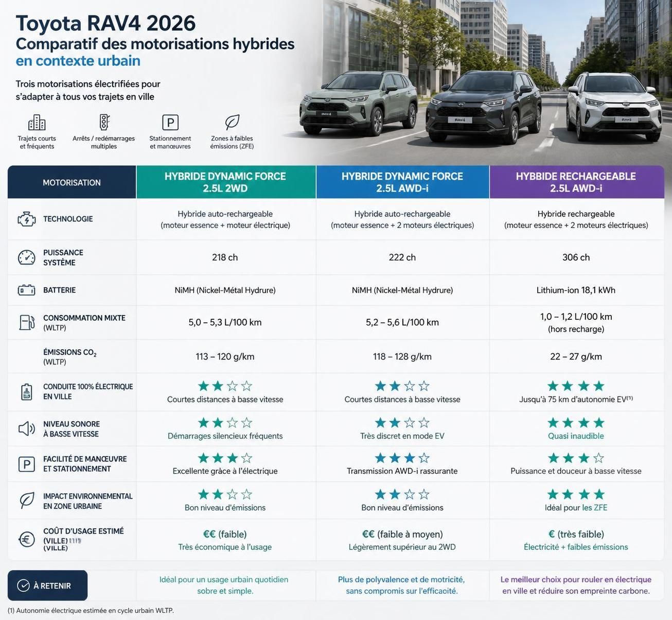The image size is (672, 620).
Task: Click the speaker icon beside NIVEAU SONORE
Action: pos(27,428)
